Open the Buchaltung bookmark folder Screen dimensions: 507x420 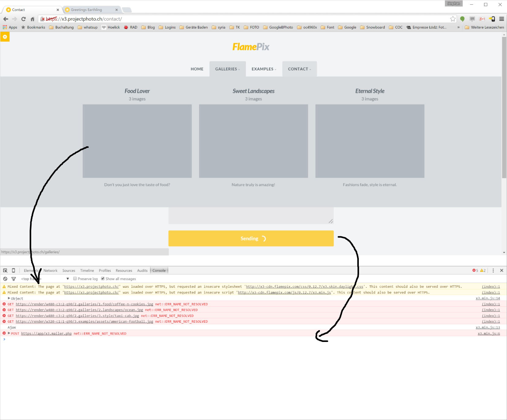pyautogui.click(x=62, y=27)
